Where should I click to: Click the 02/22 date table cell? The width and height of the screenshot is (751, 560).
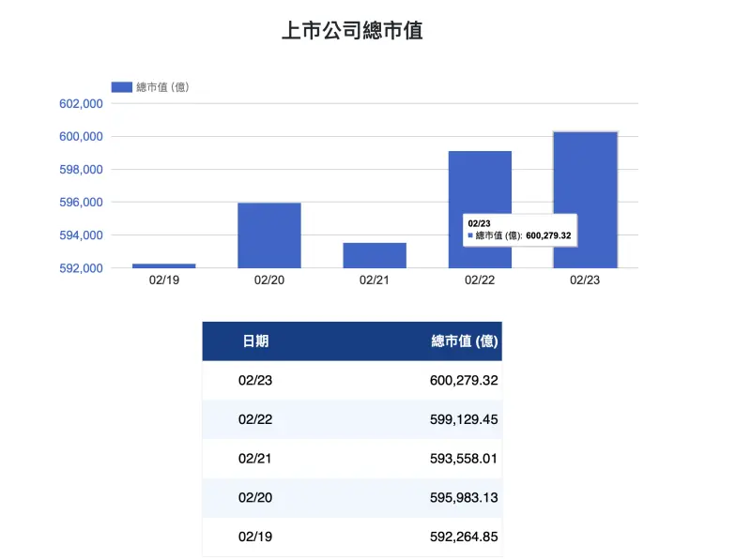coord(255,419)
